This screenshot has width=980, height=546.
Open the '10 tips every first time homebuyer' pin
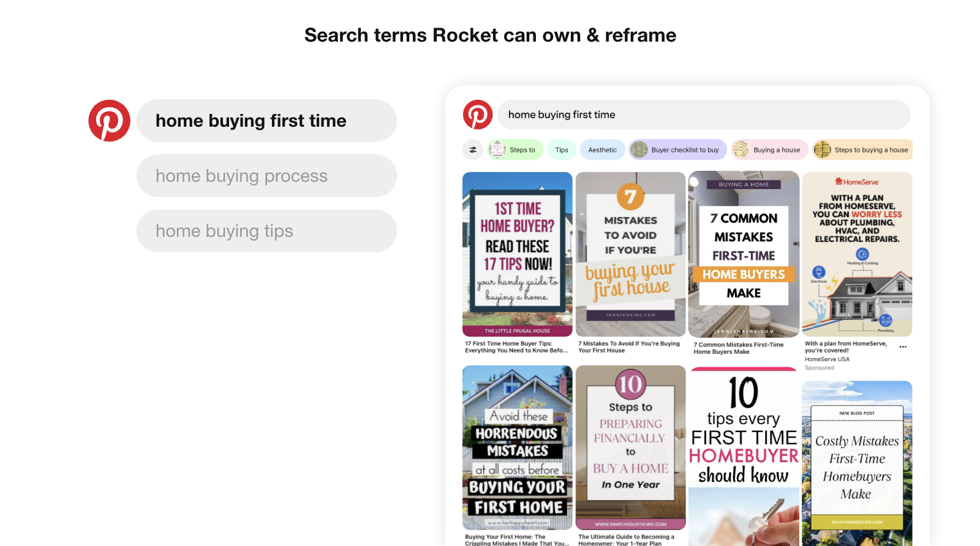point(744,457)
